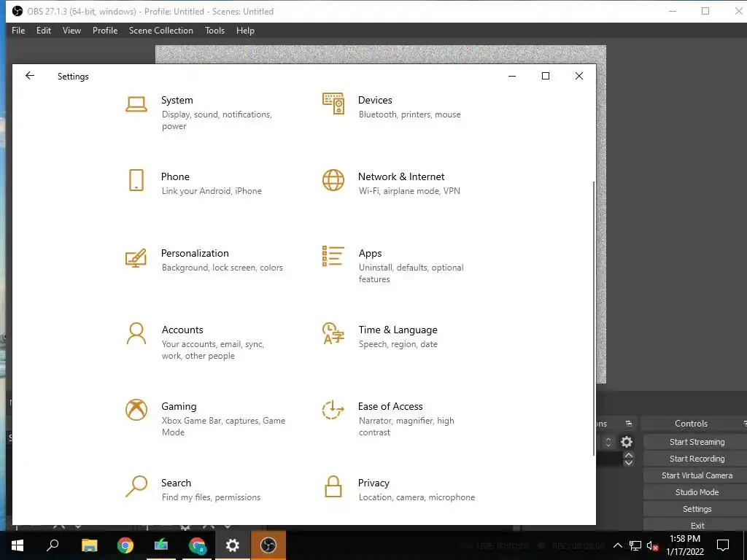The width and height of the screenshot is (747, 560).
Task: Open the OBS Profile menu
Action: (x=105, y=31)
